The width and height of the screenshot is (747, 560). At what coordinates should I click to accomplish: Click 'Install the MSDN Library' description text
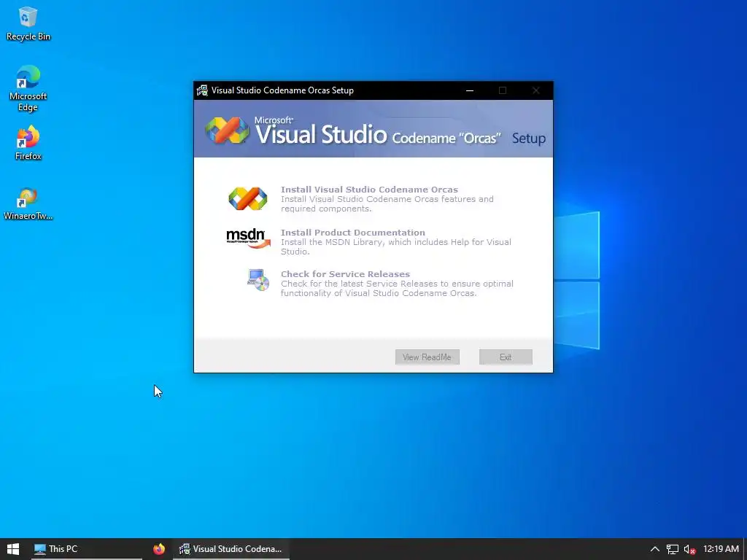coord(395,246)
